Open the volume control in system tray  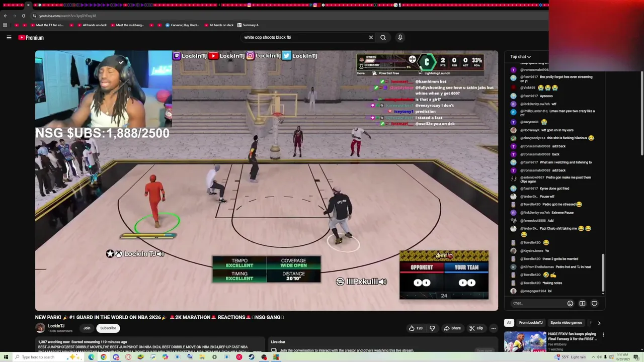pyautogui.click(x=599, y=357)
